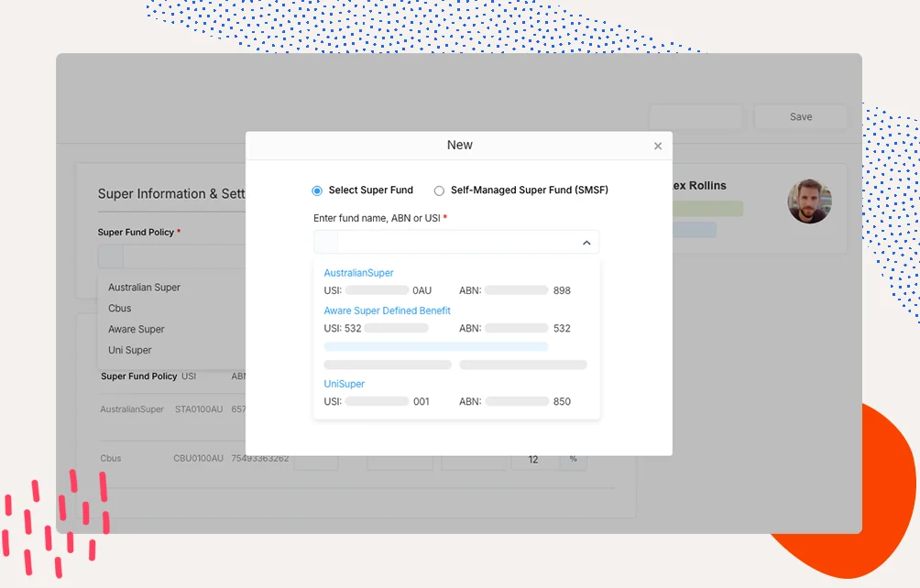Click the highlighted blue placeholder result row
920x588 pixels.
[436, 347]
